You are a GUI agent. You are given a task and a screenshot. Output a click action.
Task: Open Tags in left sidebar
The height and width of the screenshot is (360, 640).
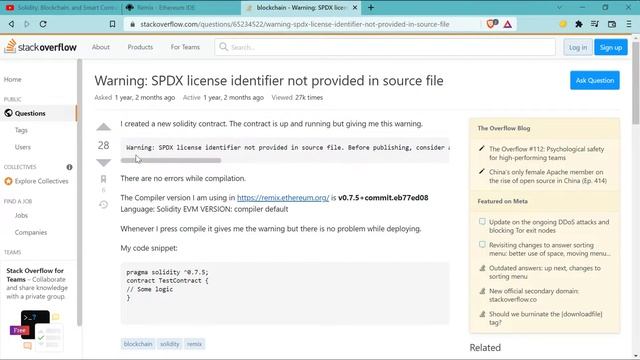[21, 130]
